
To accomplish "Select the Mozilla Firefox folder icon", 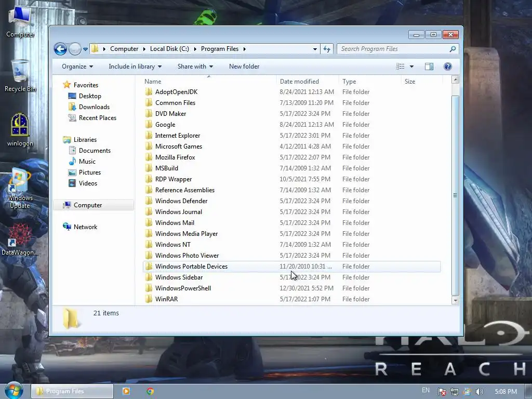I will coord(149,157).
